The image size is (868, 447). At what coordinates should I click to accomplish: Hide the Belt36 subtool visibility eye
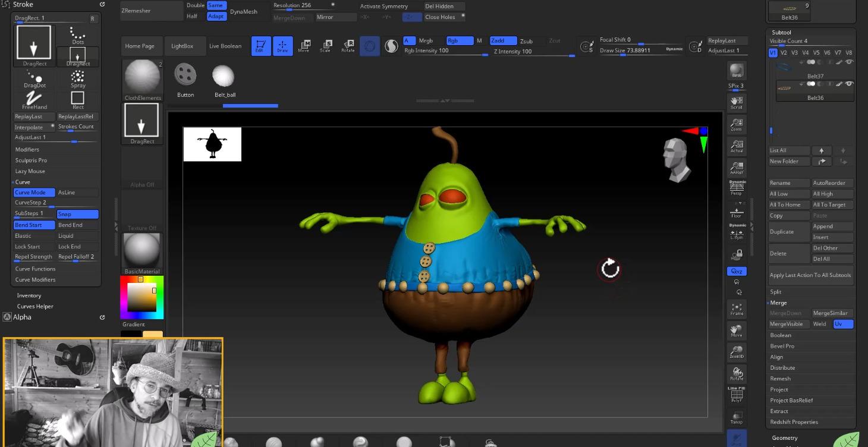point(848,83)
